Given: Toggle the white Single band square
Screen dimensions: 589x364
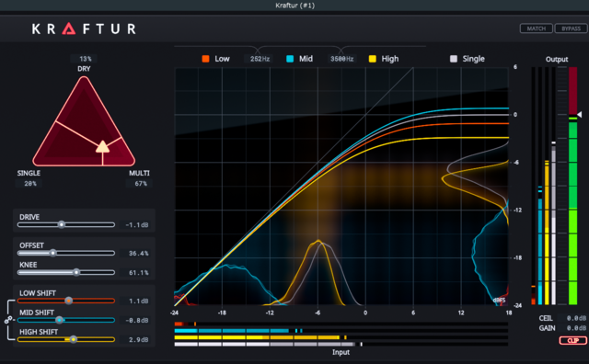Looking at the screenshot, I should (x=454, y=59).
